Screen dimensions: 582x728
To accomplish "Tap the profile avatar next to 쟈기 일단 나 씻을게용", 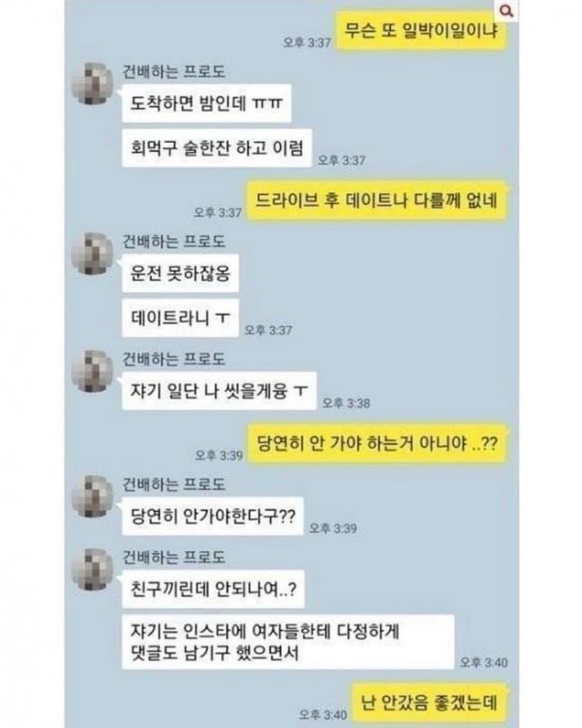I will [x=93, y=371].
